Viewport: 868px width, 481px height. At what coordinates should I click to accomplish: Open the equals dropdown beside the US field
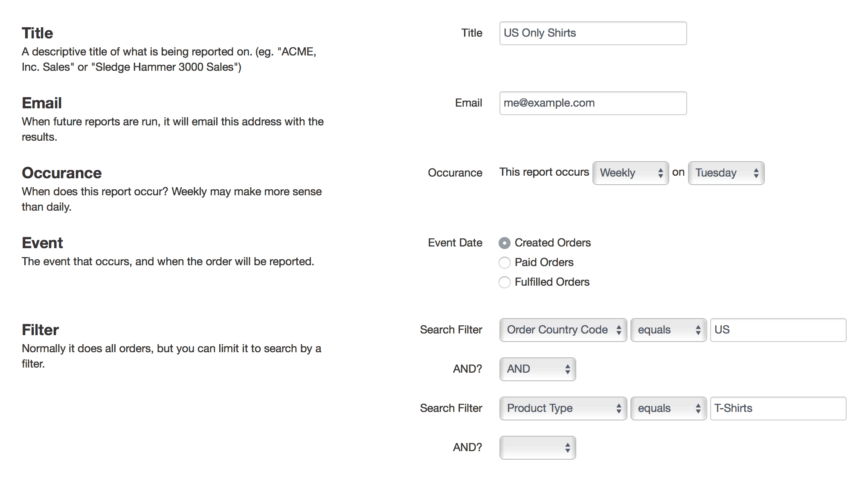pyautogui.click(x=668, y=330)
